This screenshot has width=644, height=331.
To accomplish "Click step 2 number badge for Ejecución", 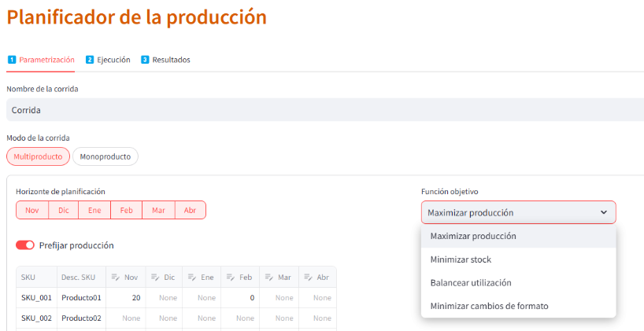I will click(90, 60).
